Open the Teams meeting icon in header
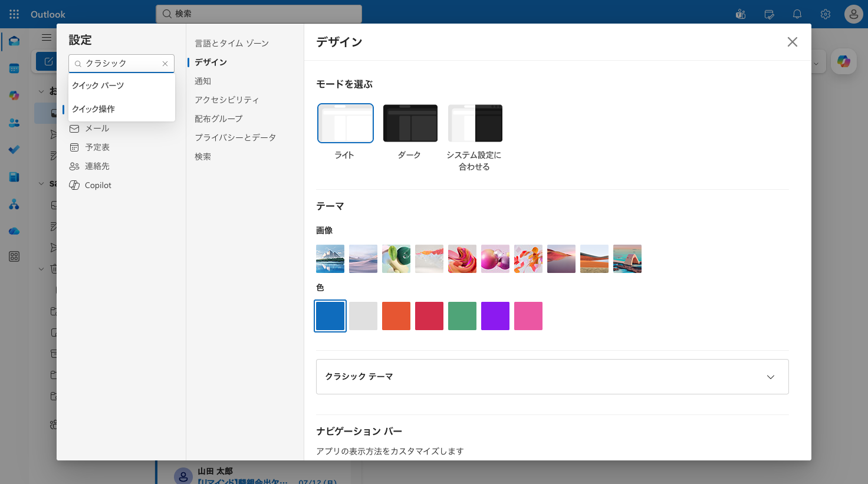 coord(741,14)
